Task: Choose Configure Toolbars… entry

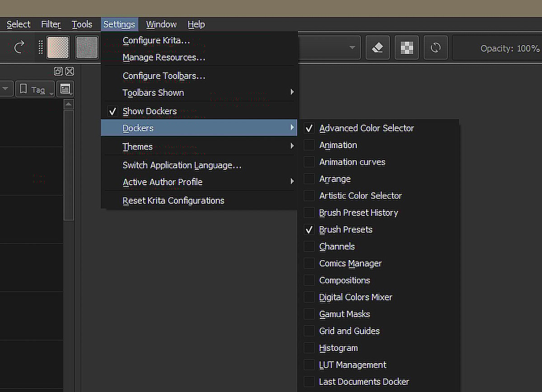Action: (199, 76)
